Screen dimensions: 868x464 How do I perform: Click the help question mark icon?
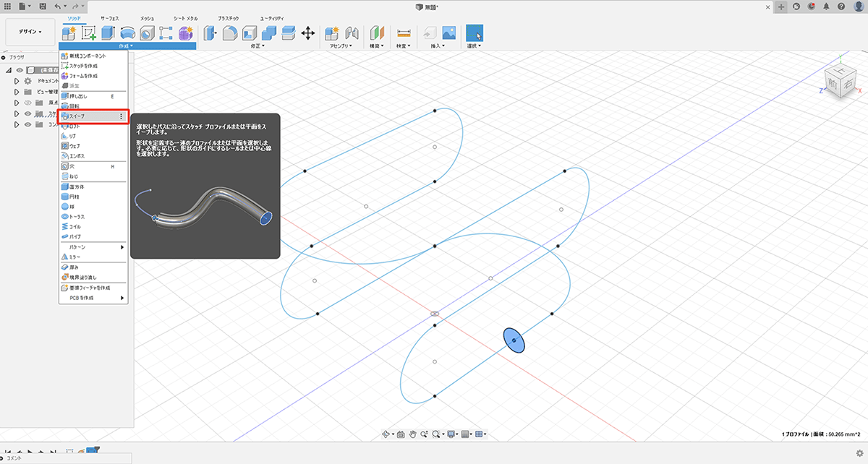click(x=841, y=6)
